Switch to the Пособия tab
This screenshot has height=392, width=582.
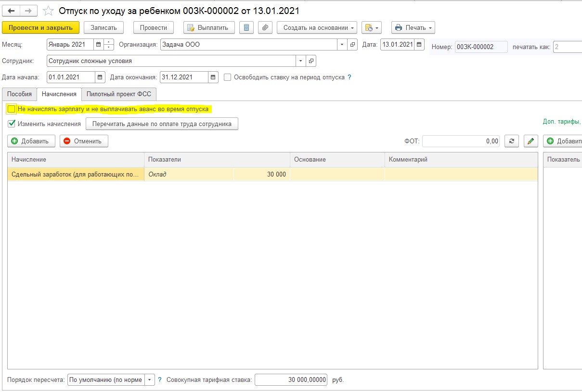click(x=19, y=94)
